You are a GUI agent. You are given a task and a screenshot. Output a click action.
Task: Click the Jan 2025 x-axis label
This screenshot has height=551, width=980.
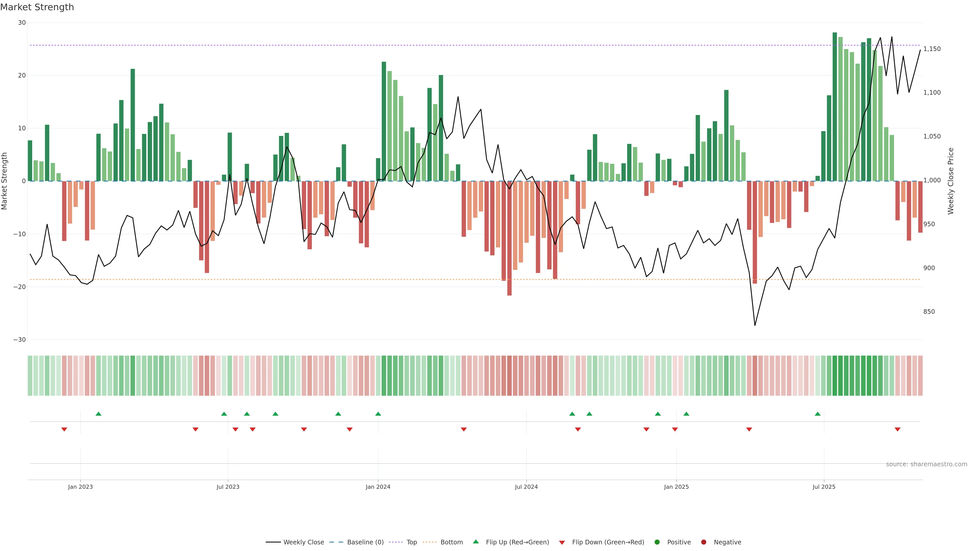[676, 487]
